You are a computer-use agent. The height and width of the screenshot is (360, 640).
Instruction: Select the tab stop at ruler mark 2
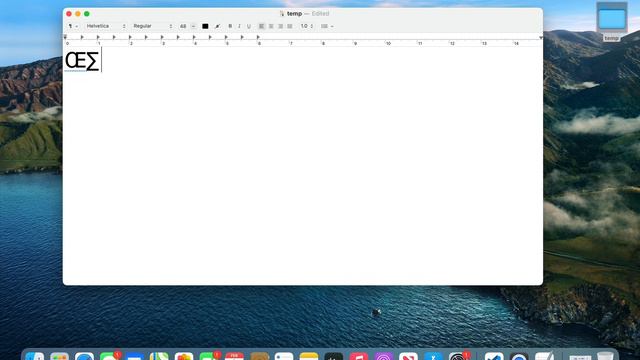tap(130, 37)
